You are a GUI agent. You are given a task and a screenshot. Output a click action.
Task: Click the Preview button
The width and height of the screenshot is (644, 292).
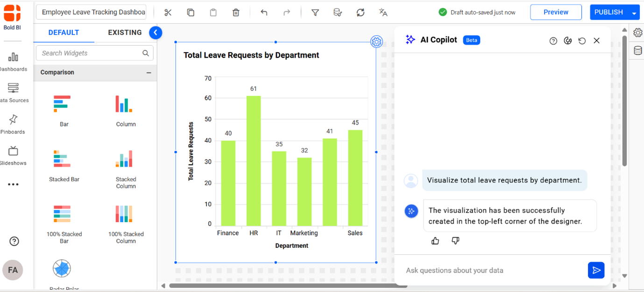coord(556,12)
